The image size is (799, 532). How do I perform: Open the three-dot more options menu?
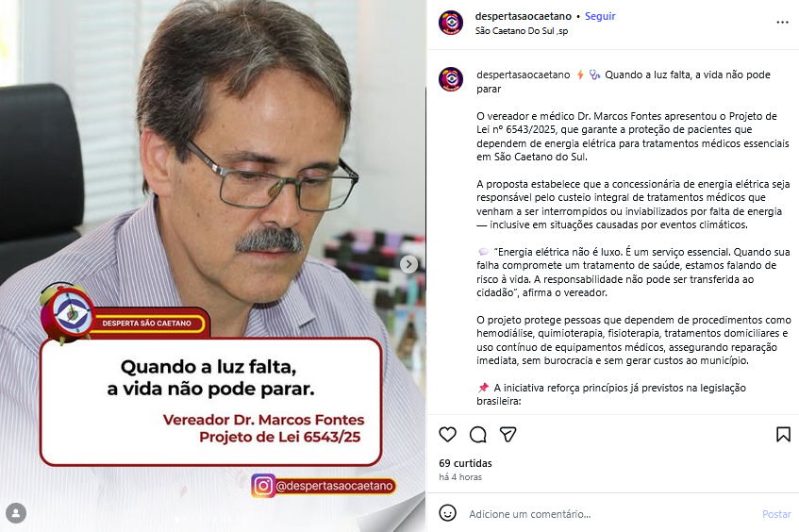(x=782, y=23)
